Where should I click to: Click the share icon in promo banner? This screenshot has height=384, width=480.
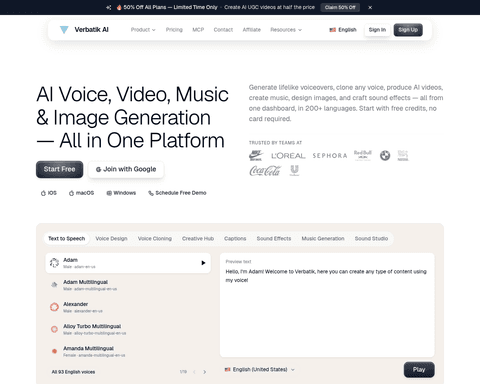pyautogui.click(x=109, y=7)
